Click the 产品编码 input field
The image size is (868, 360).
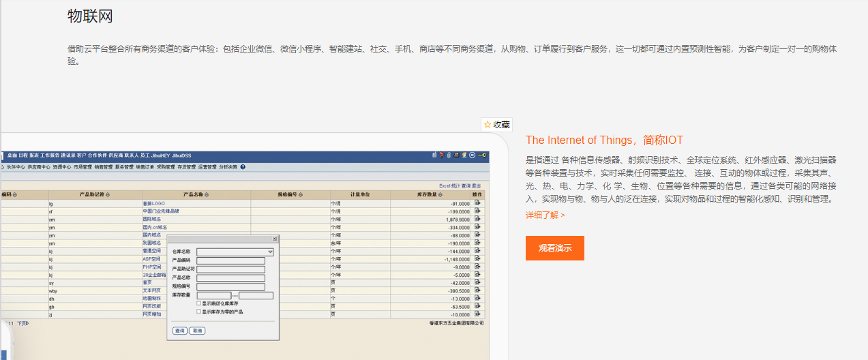(230, 260)
